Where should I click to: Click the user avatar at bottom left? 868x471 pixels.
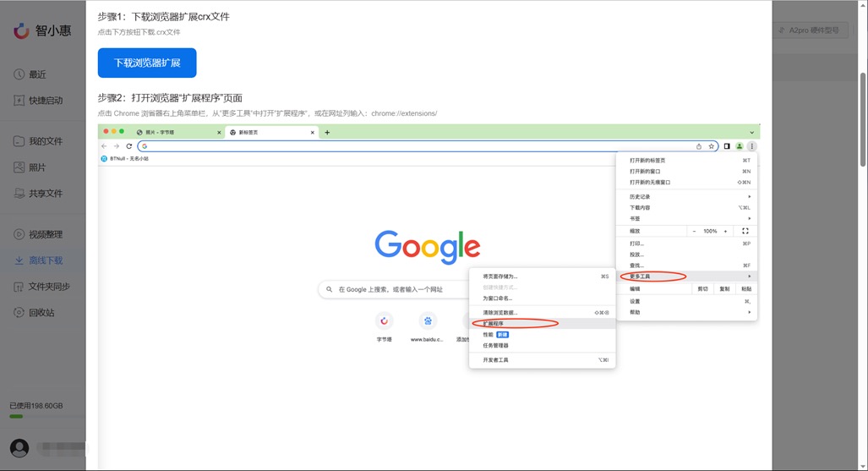click(x=19, y=448)
